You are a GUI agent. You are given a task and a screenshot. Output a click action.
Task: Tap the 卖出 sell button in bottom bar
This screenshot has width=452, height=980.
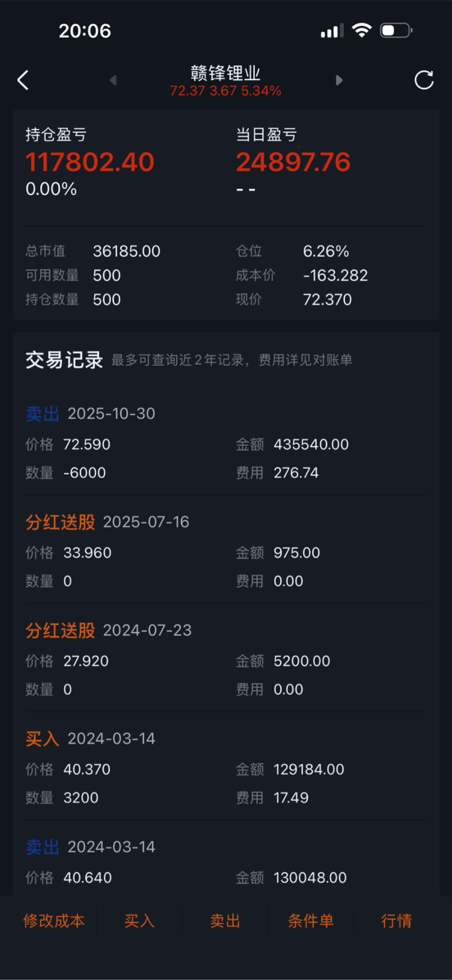(x=225, y=921)
